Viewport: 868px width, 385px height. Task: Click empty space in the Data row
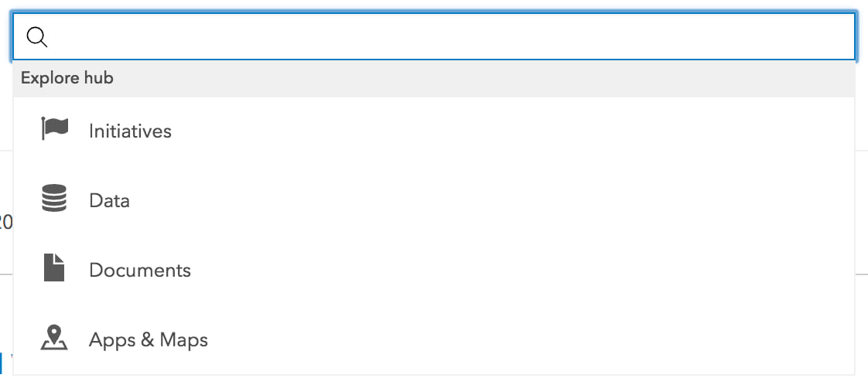tap(498, 200)
